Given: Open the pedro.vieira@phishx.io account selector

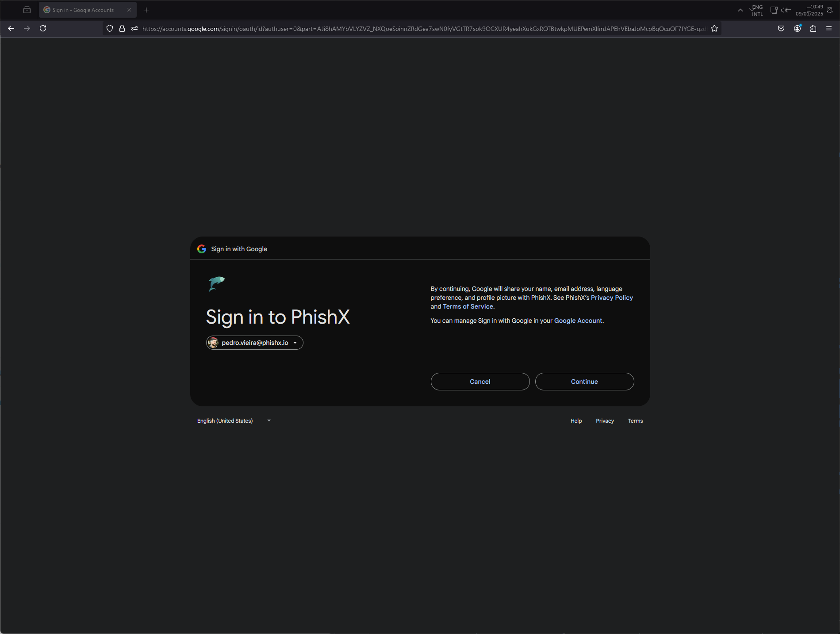Looking at the screenshot, I should click(255, 343).
